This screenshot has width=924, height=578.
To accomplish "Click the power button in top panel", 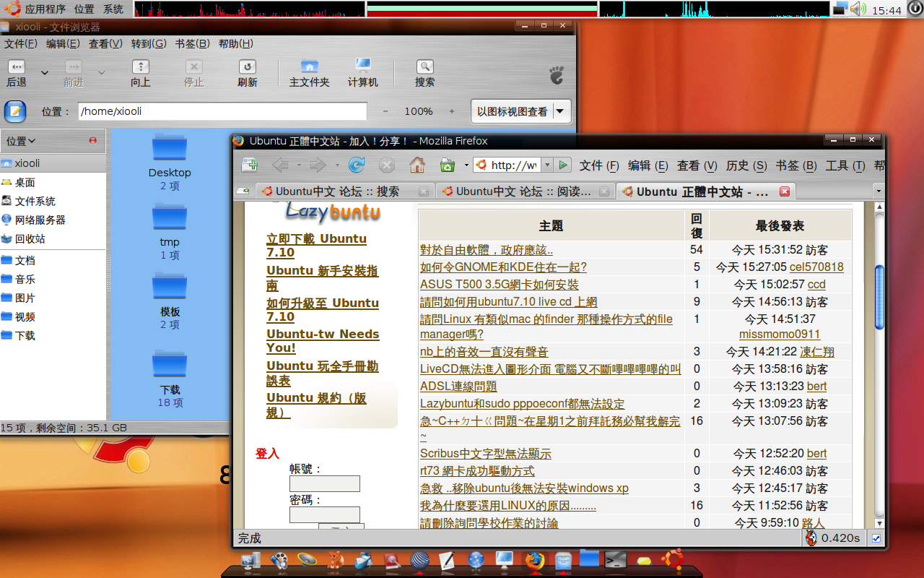I will pos(915,9).
